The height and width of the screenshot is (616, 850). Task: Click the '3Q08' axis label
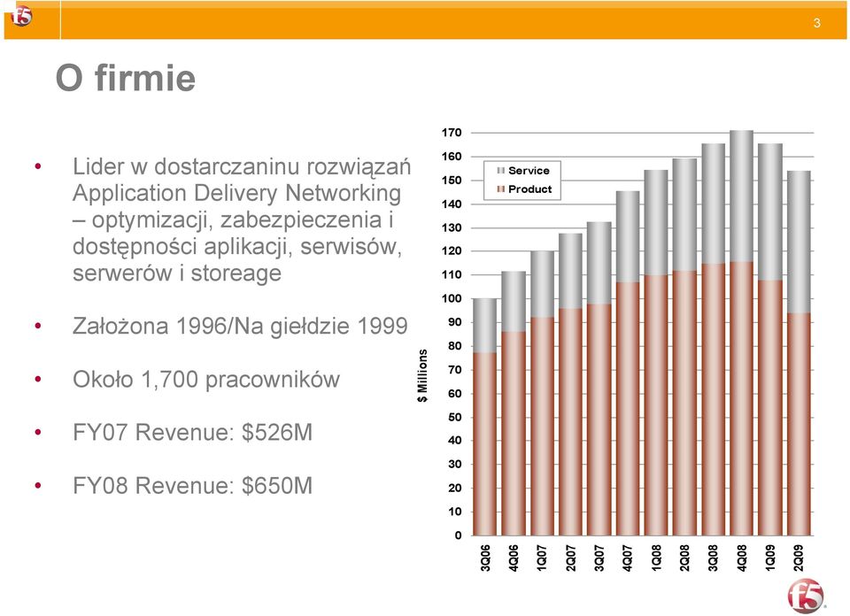[714, 558]
